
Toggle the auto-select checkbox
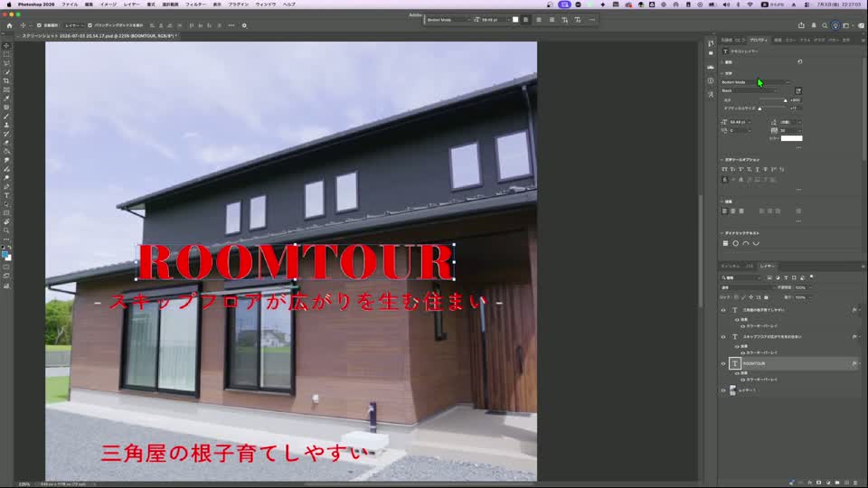click(x=39, y=25)
